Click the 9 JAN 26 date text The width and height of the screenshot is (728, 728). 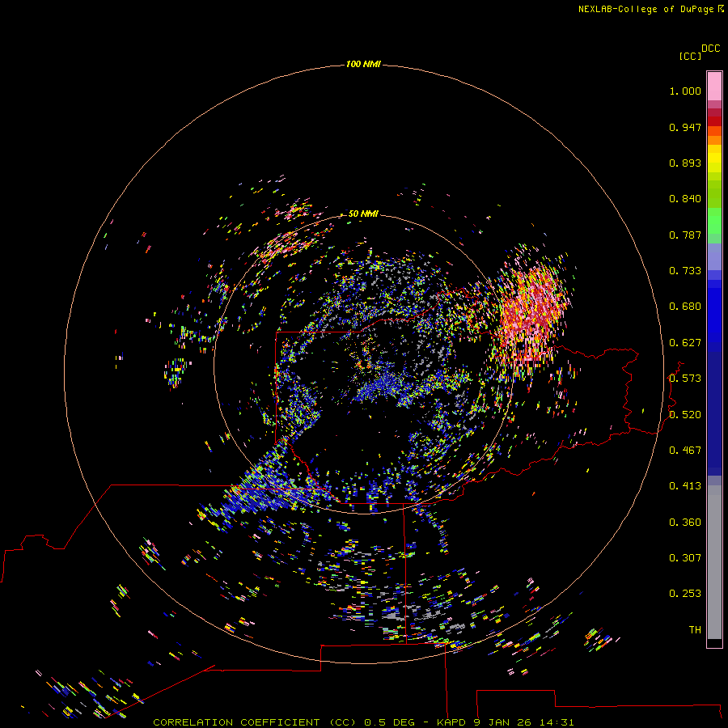(503, 722)
